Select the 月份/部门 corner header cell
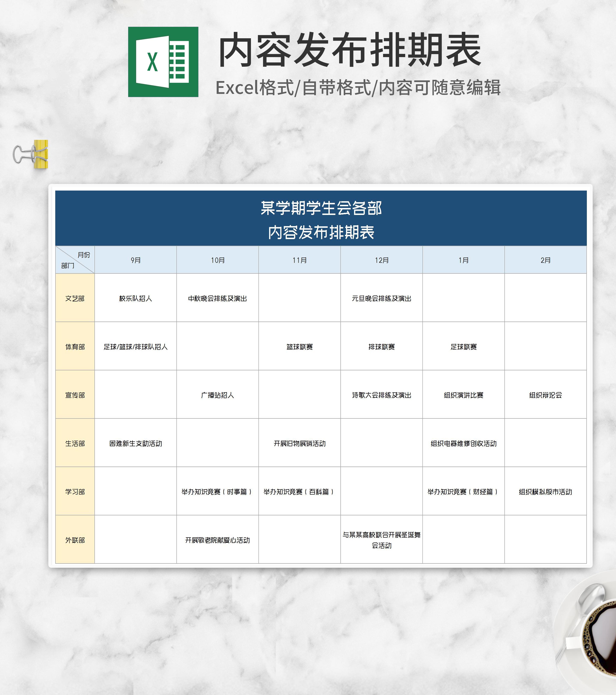Screen dimensions: 616x695 (x=76, y=261)
